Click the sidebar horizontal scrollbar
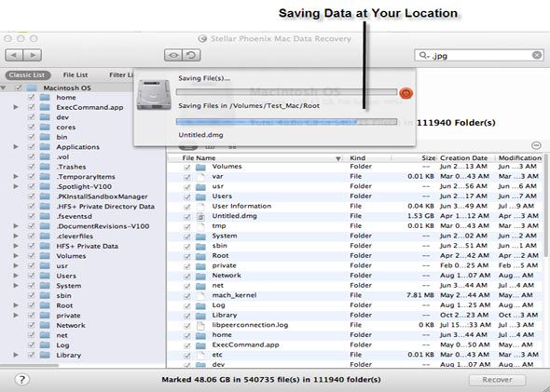Image resolution: width=550 pixels, height=392 pixels. pyautogui.click(x=30, y=365)
